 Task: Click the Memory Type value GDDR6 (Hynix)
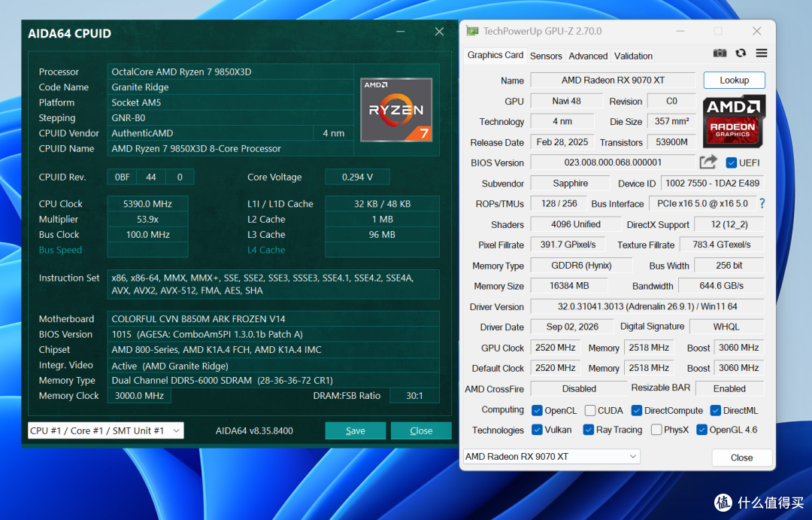(x=581, y=266)
